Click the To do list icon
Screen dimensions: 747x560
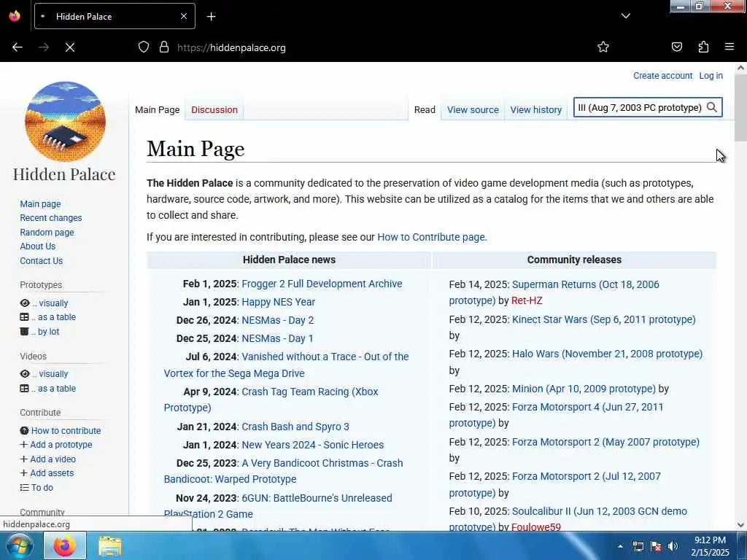(x=24, y=488)
